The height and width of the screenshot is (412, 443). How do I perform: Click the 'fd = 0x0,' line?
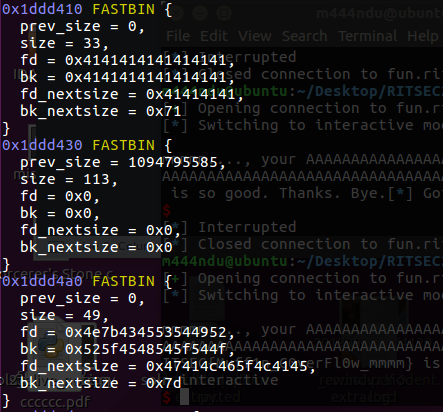[60, 196]
